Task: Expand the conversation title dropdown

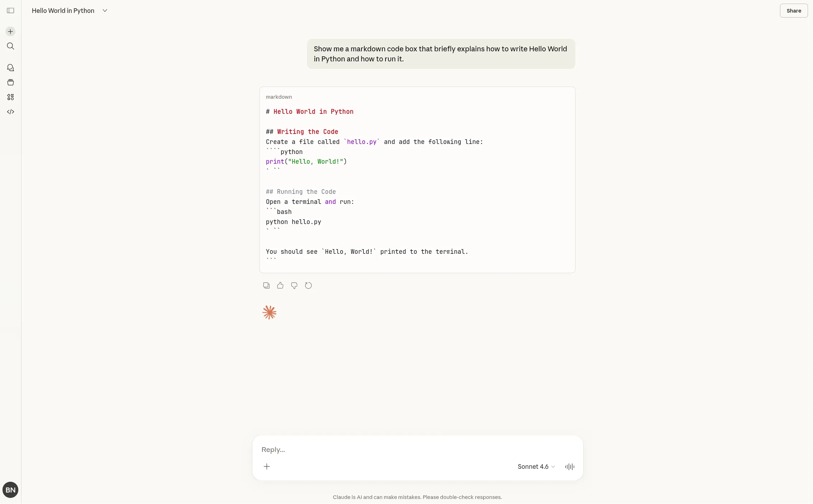Action: (104, 10)
